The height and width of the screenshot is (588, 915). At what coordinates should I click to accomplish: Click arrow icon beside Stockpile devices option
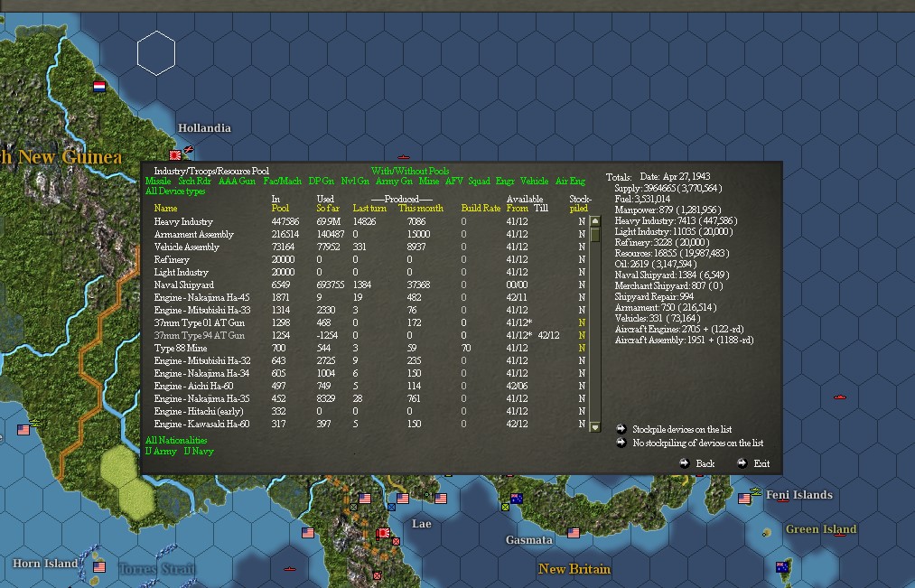pyautogui.click(x=620, y=430)
